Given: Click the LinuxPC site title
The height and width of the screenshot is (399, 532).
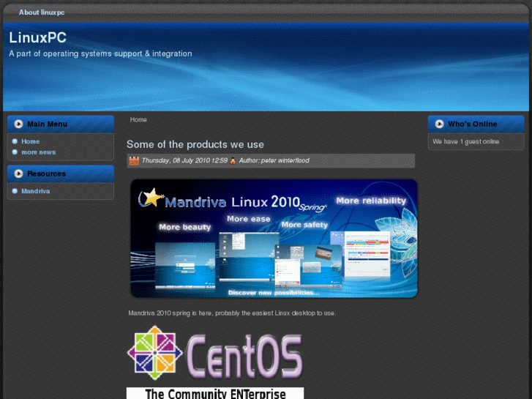Looking at the screenshot, I should (x=37, y=38).
